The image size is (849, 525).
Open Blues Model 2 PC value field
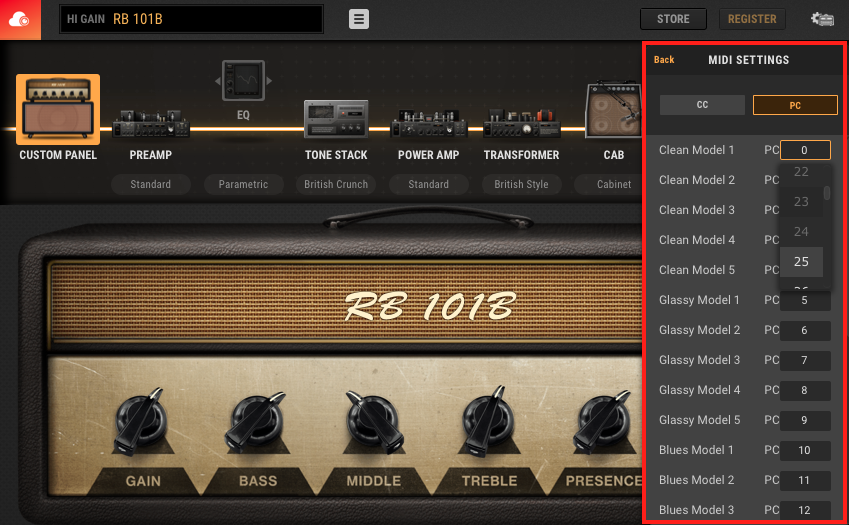point(805,481)
